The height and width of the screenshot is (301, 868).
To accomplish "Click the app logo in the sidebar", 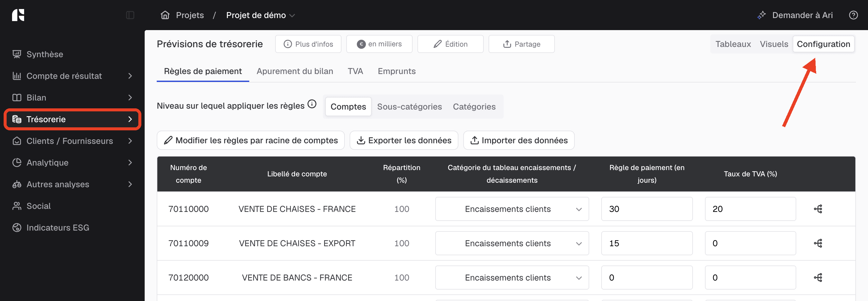I will [x=18, y=15].
